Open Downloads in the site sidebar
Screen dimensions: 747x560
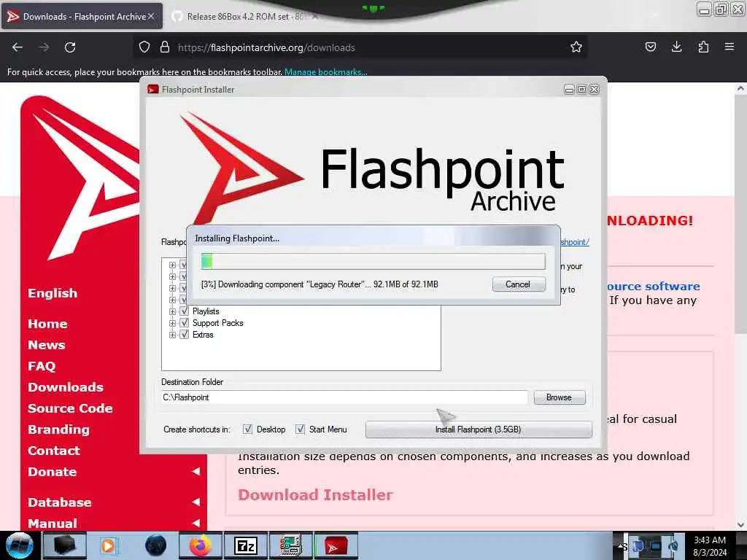coord(65,387)
